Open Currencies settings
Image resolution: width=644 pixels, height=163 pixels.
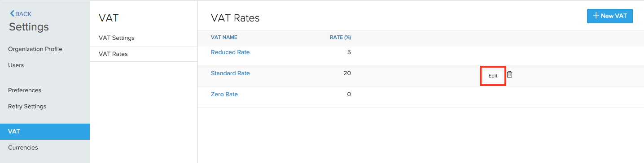(23, 148)
